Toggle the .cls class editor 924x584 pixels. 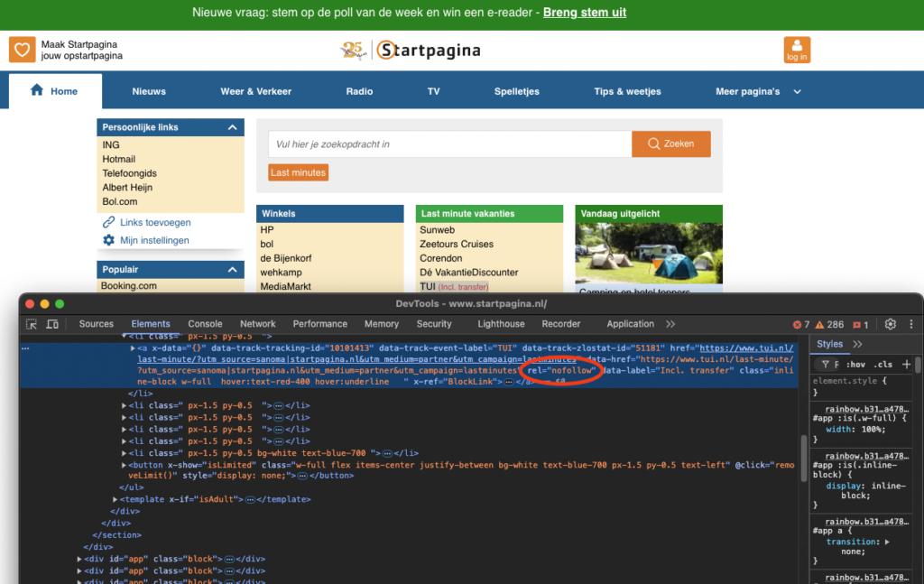pos(882,364)
